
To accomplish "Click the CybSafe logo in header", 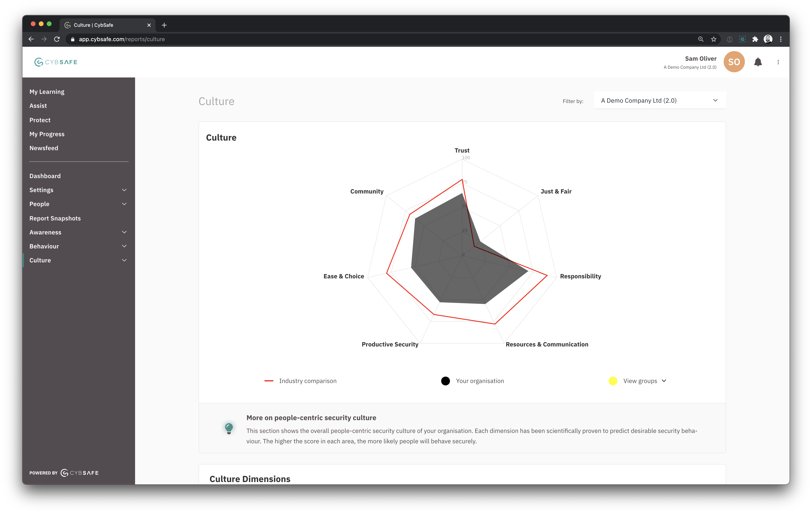I will click(x=56, y=62).
